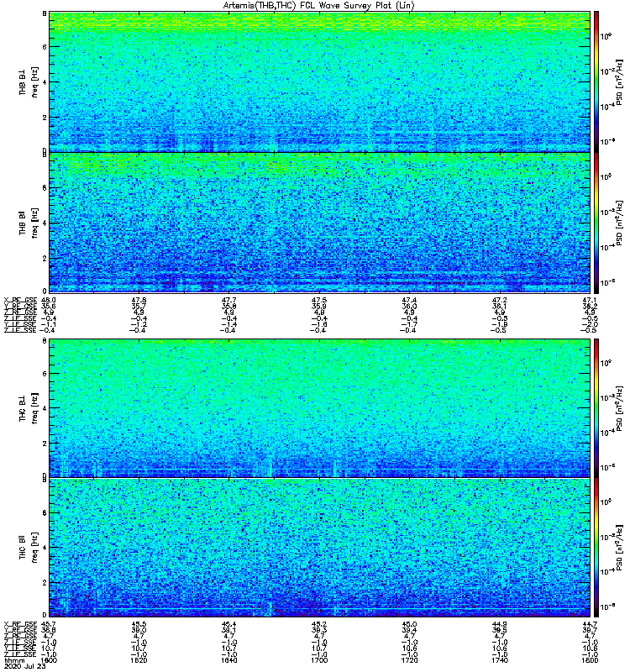Viewport: 630px width, 672px height.
Task: Click the 'PSD [nT²/Hz]' label of the bottom panel
Action: tap(619, 548)
